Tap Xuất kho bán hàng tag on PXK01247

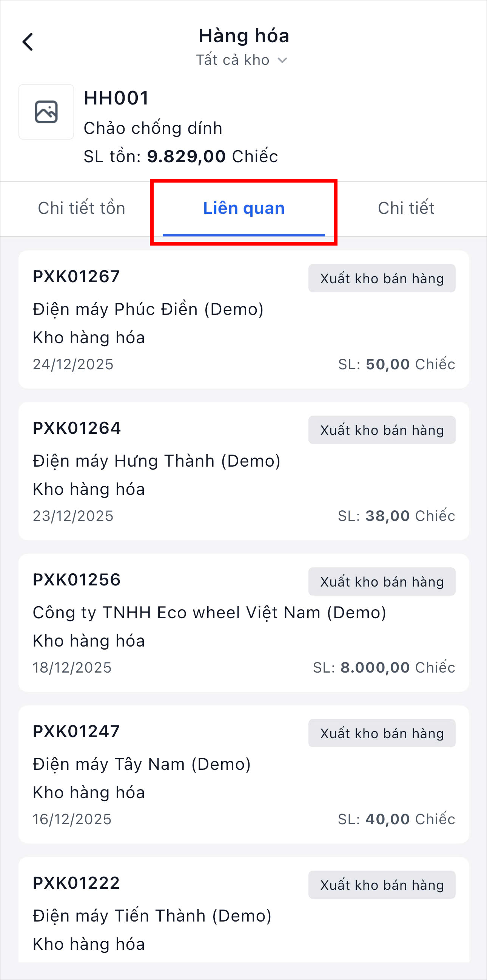pyautogui.click(x=382, y=733)
